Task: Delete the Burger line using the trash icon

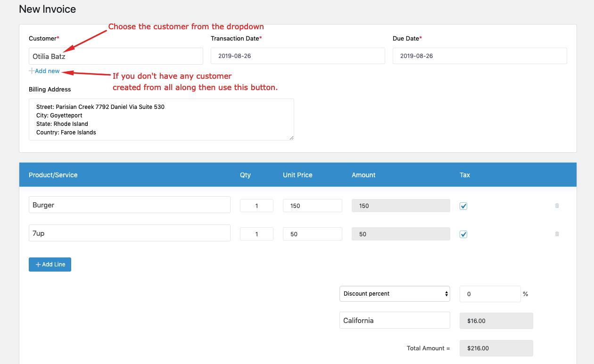Action: (x=557, y=206)
